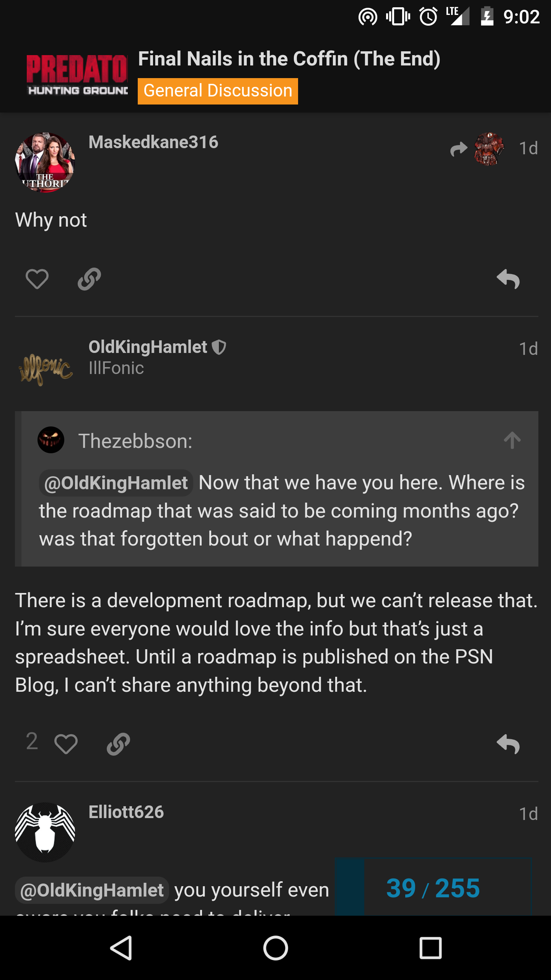The height and width of the screenshot is (980, 551).
Task: Copy share link for OldKingHamlet's post
Action: pyautogui.click(x=118, y=744)
